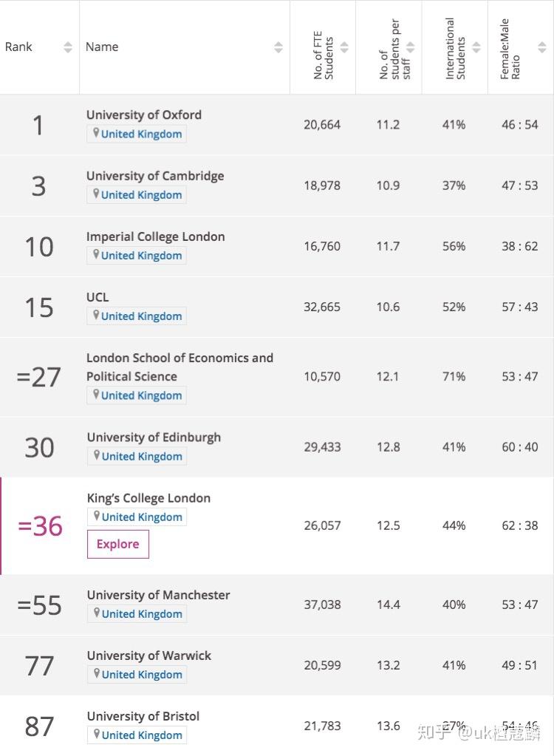The height and width of the screenshot is (756, 554).
Task: Click the Explore button for King's College
Action: coord(117,544)
